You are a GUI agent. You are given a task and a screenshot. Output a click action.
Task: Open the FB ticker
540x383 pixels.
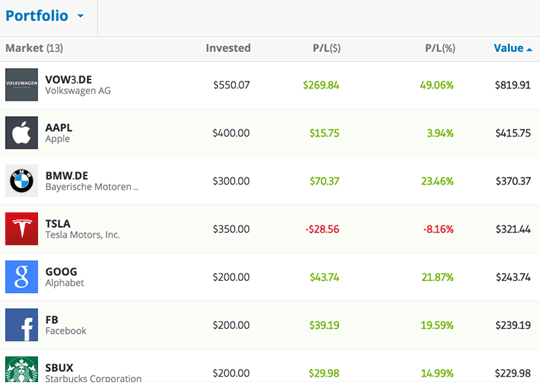(52, 320)
